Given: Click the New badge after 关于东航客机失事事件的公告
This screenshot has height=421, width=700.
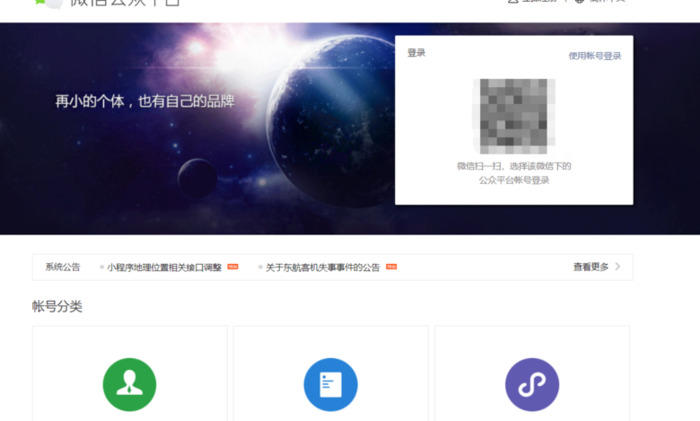Looking at the screenshot, I should pos(392,267).
